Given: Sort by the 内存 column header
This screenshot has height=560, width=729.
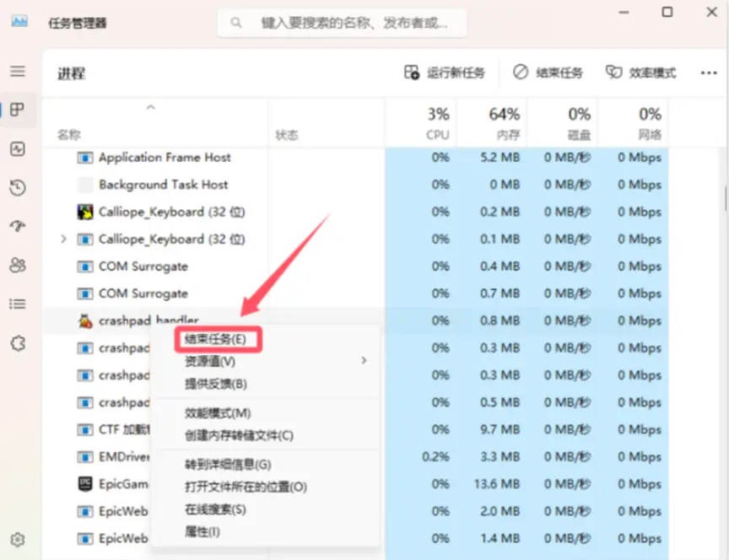Looking at the screenshot, I should click(508, 135).
